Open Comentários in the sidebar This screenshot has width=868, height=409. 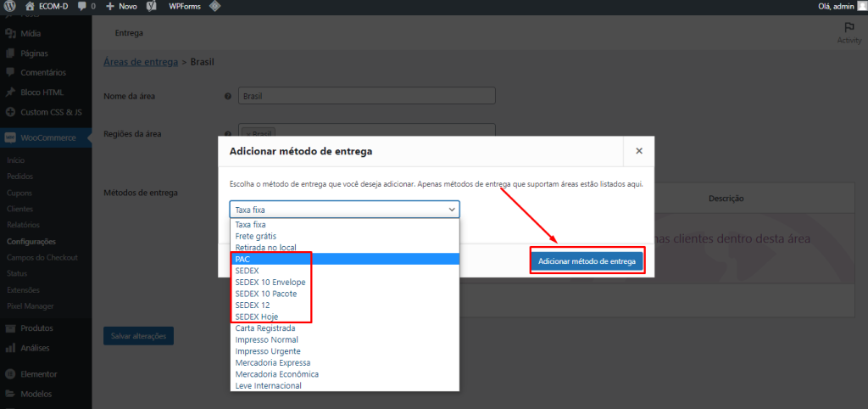[x=43, y=73]
